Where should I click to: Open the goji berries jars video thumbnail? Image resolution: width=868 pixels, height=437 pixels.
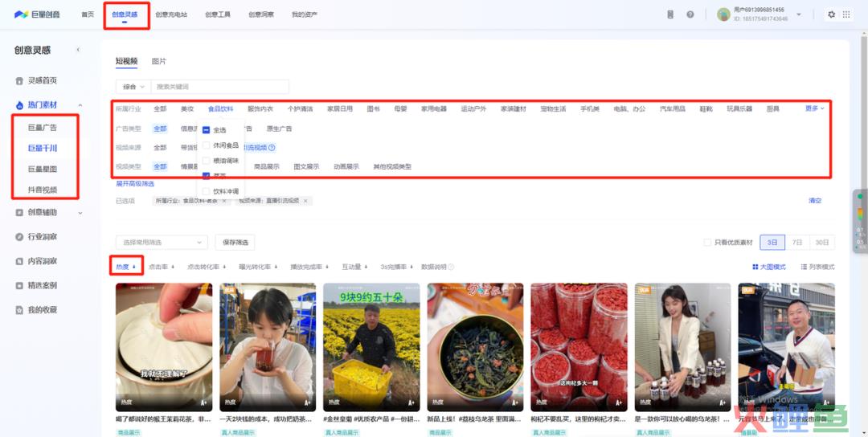click(x=579, y=347)
